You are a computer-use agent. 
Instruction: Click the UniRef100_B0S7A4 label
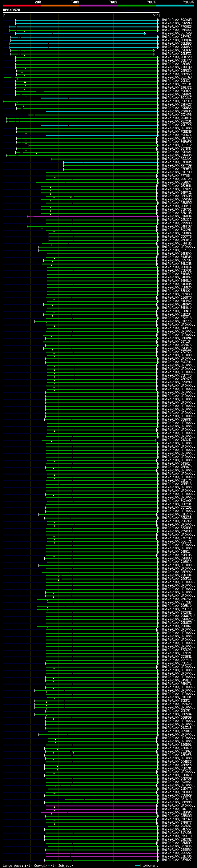(177, 362)
